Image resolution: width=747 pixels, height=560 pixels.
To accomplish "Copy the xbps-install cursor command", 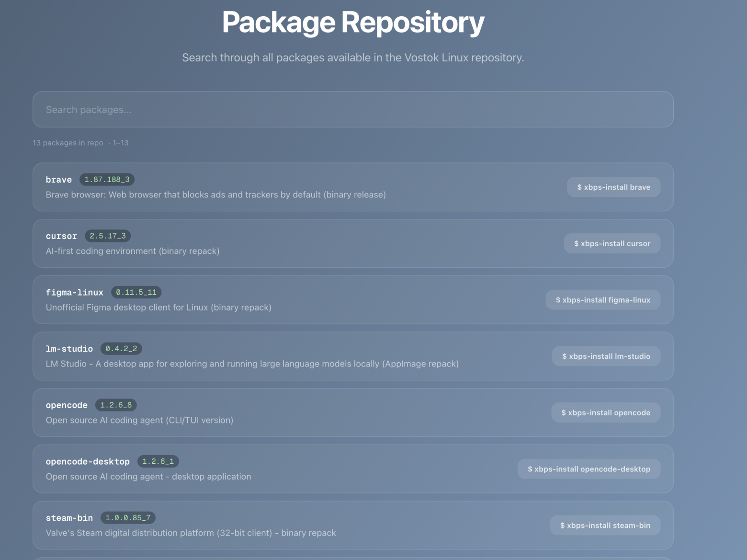I will coord(612,243).
